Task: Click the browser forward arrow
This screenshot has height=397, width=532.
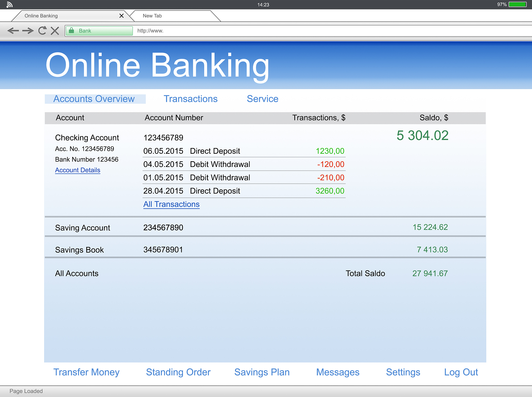Action: (28, 31)
